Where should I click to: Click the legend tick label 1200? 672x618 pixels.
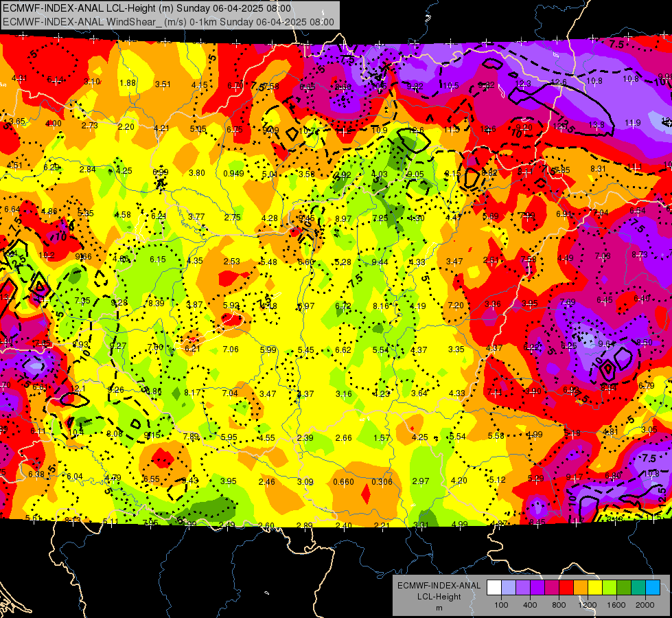[587, 605]
